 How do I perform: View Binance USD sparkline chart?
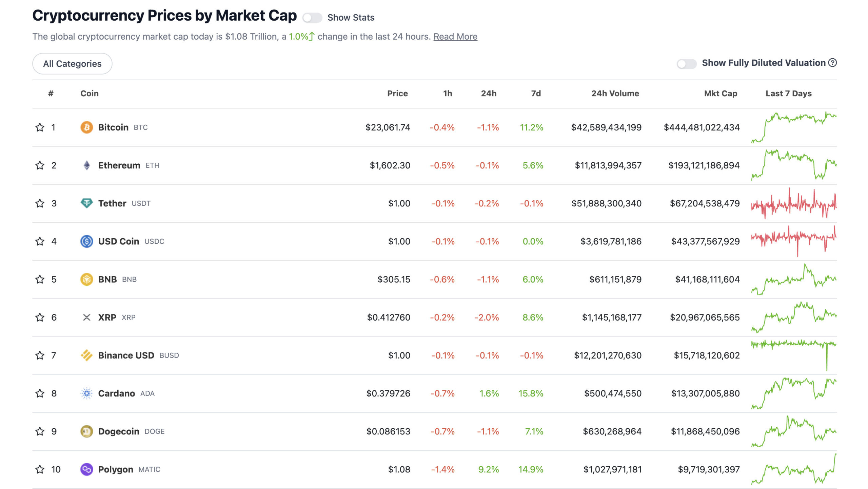point(794,355)
